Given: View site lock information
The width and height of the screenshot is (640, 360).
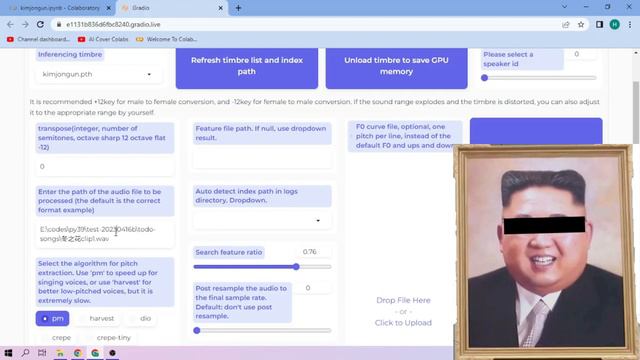Looking at the screenshot, I should (x=59, y=24).
